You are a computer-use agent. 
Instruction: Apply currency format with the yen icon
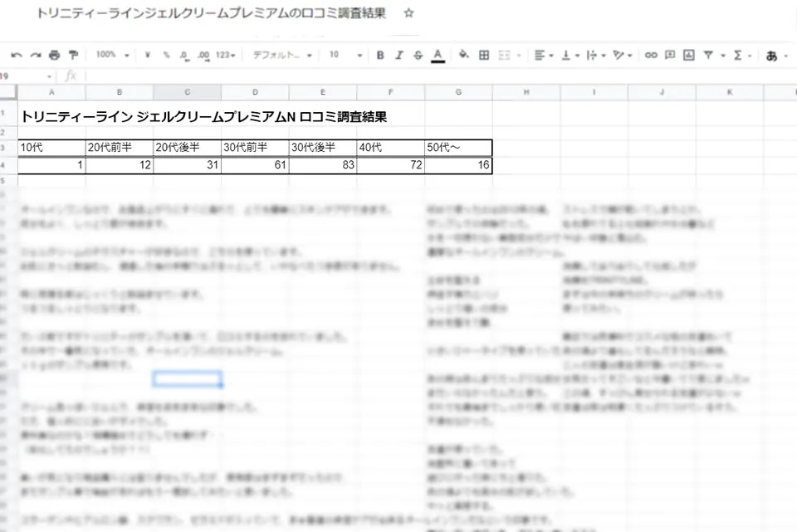tap(148, 54)
